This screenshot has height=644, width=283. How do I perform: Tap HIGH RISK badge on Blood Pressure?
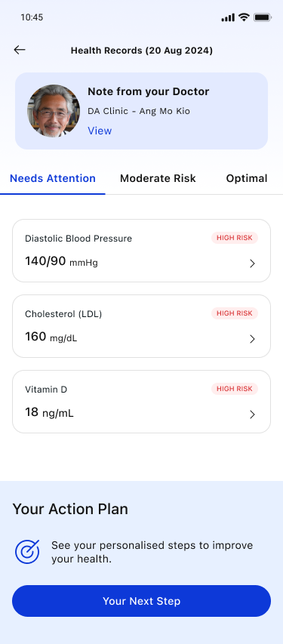click(235, 238)
